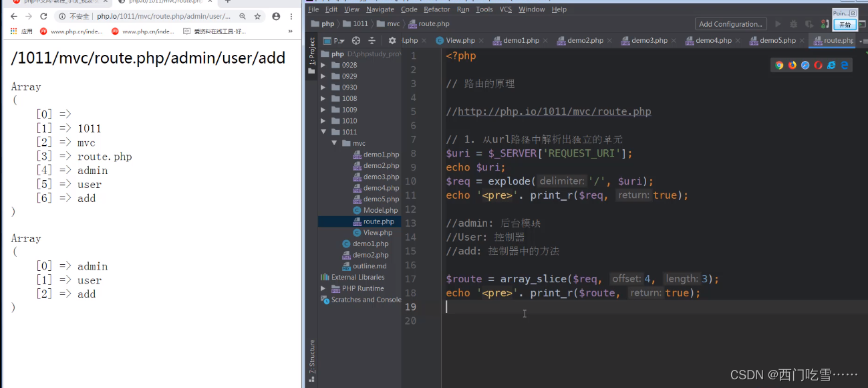This screenshot has width=868, height=388.
Task: Expand the PHP Runtime node
Action: tap(323, 288)
